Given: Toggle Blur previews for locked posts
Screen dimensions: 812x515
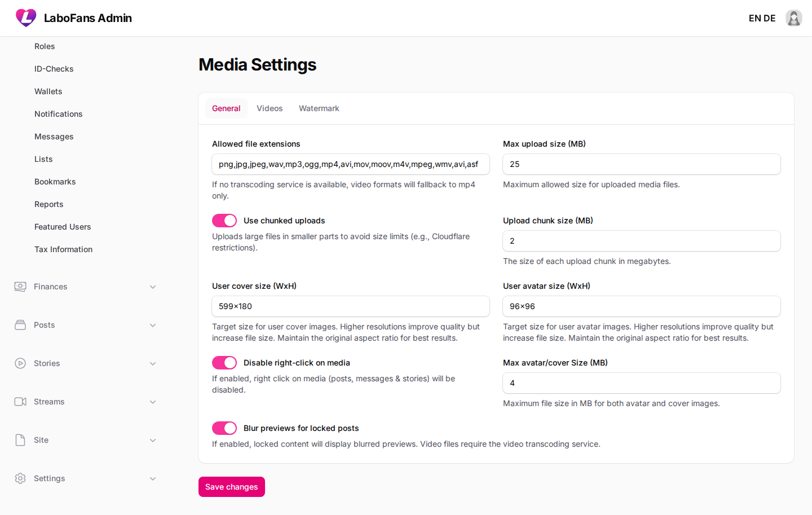Looking at the screenshot, I should (224, 428).
